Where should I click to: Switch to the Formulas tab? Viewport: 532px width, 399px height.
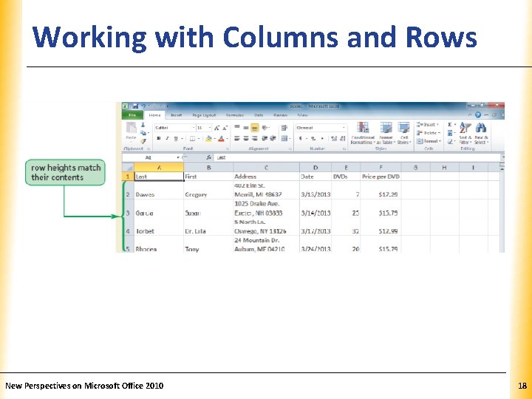(x=235, y=115)
